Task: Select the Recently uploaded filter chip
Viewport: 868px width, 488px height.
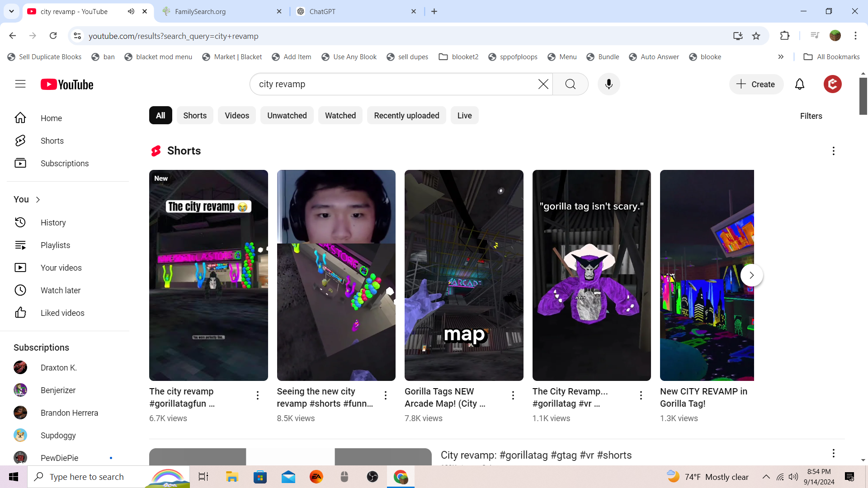Action: (406, 116)
